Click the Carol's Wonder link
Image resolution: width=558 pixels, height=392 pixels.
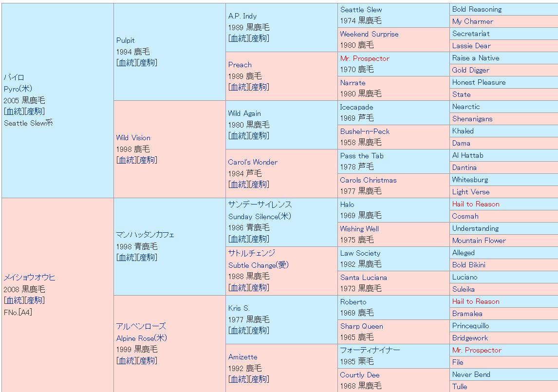pos(252,162)
